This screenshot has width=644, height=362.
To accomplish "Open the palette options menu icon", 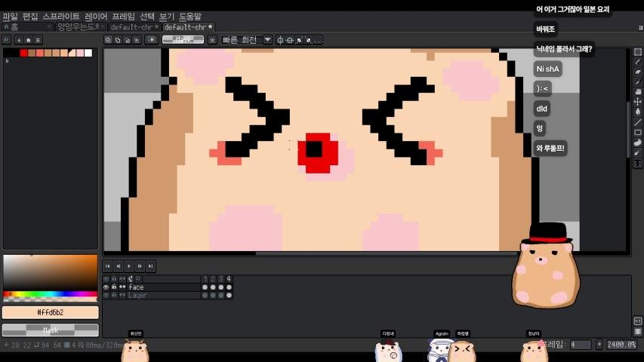I will [38, 40].
